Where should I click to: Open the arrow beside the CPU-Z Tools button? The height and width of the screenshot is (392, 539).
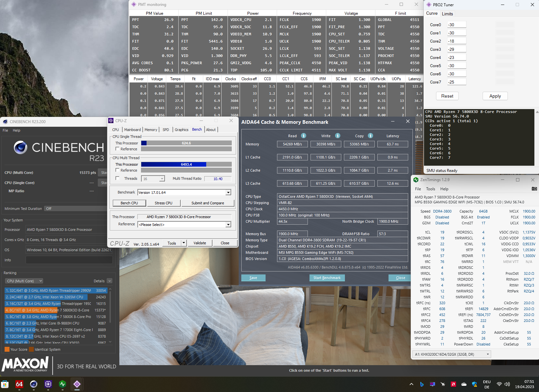(184, 243)
